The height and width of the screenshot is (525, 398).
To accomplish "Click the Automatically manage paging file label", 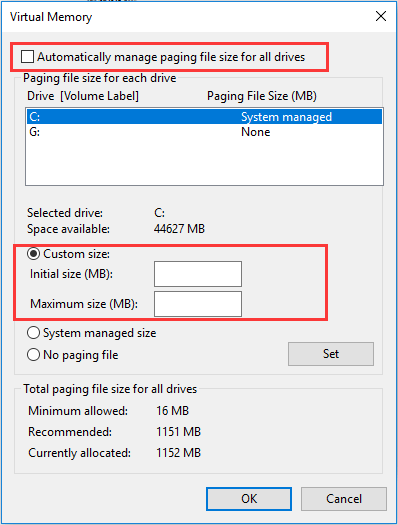I will pos(171,57).
